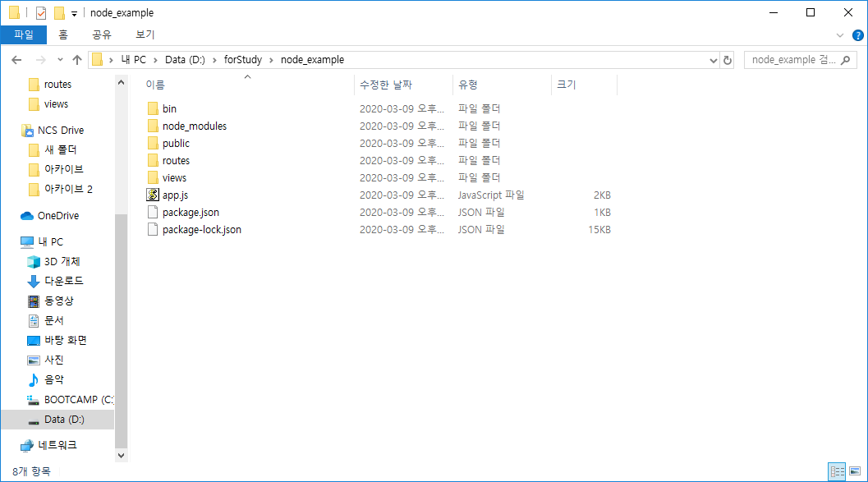Refresh the folder with the refresh icon
The image size is (868, 482).
tap(728, 60)
